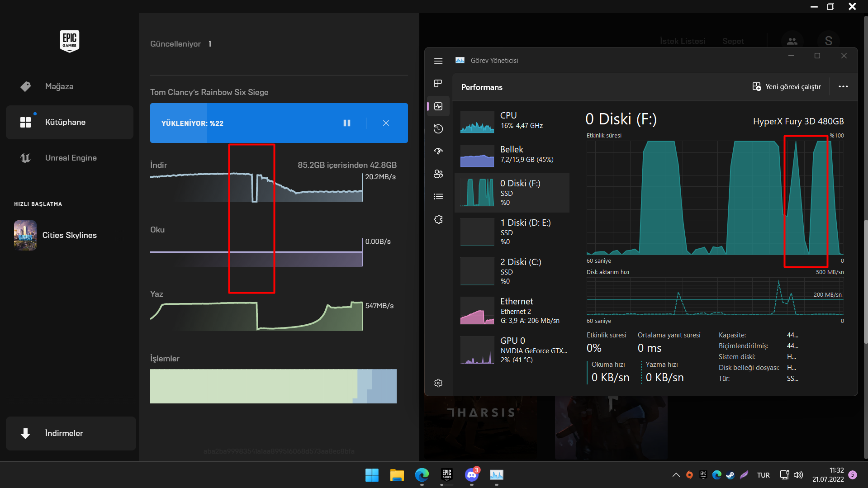Image resolution: width=868 pixels, height=488 pixels.
Task: Click the Görev Yöneticisi title icon
Action: pos(460,61)
